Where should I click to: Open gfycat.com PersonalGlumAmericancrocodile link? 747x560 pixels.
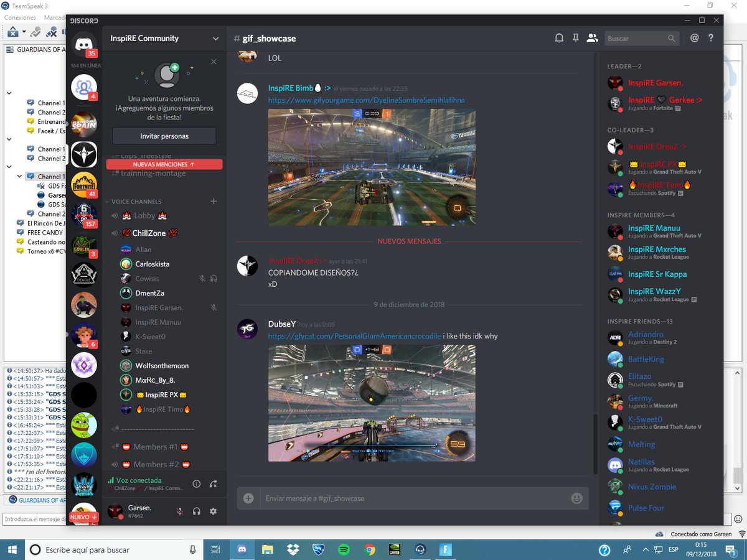pyautogui.click(x=354, y=336)
